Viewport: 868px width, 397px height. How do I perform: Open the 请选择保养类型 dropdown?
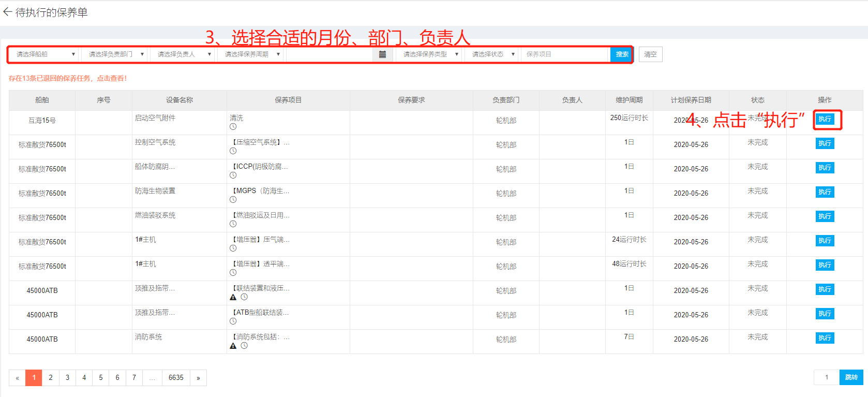[429, 54]
